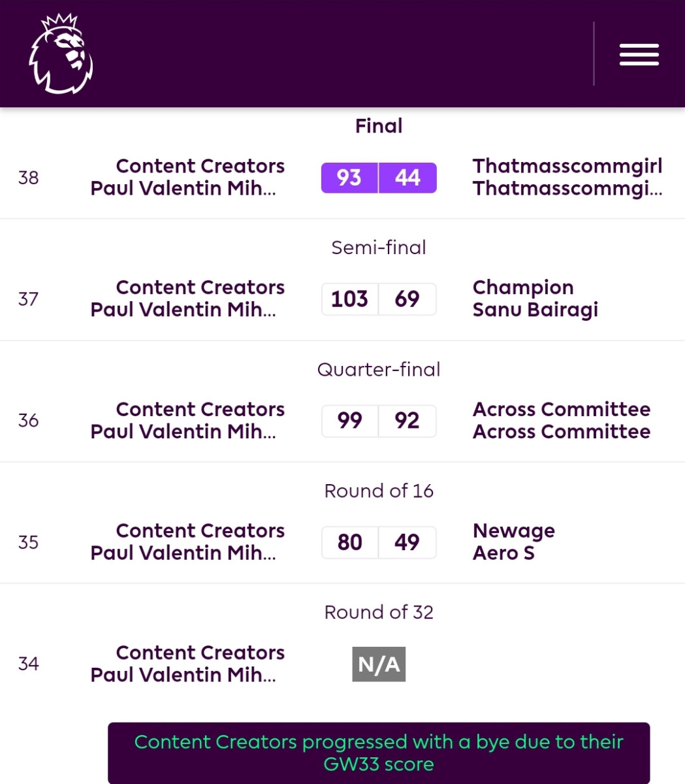
Task: Select the Final score 93
Action: pyautogui.click(x=349, y=178)
